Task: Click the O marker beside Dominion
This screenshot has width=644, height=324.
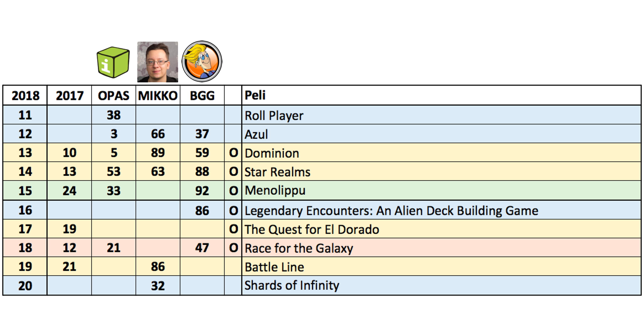Action: coord(233,153)
